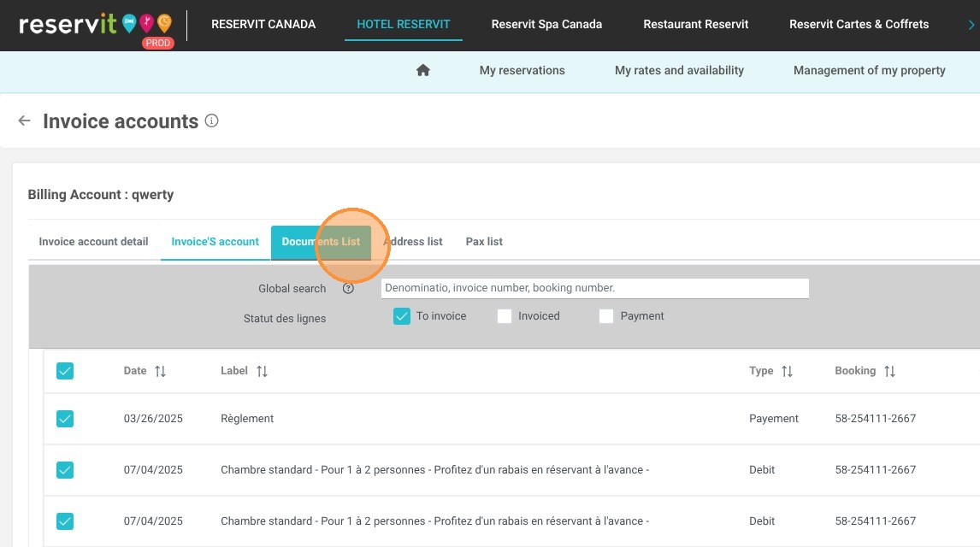Toggle the select-all checkbox in table header
980x547 pixels.
click(x=65, y=371)
